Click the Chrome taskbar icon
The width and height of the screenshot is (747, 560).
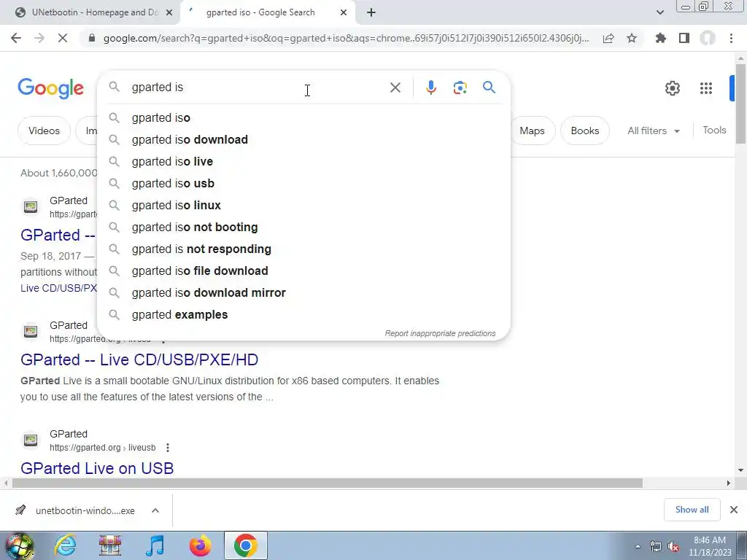245,545
